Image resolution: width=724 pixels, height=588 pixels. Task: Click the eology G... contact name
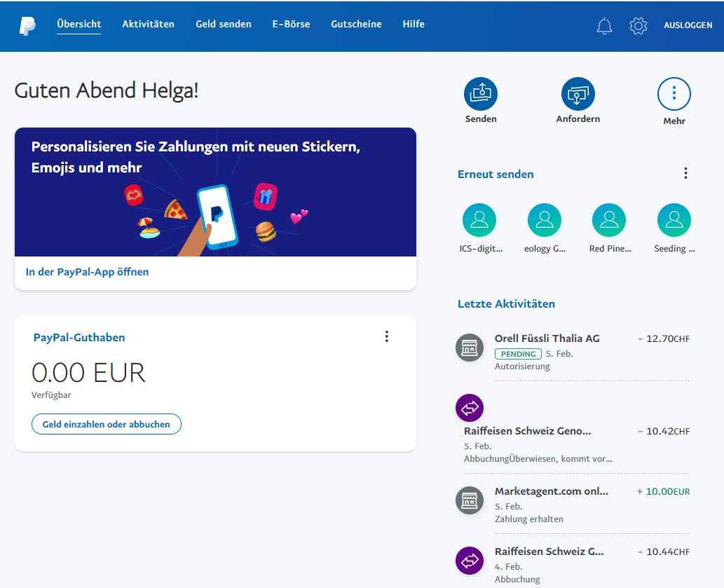tap(545, 249)
